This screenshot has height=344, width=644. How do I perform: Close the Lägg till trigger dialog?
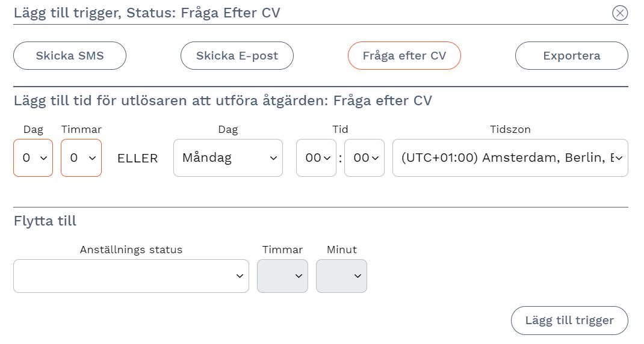tap(620, 13)
